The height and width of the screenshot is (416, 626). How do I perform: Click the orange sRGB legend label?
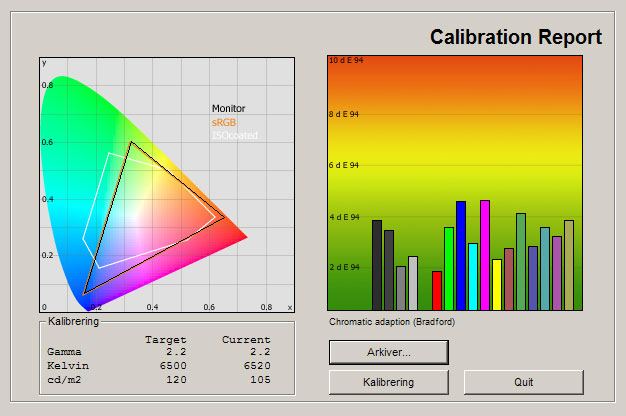pyautogui.click(x=224, y=122)
